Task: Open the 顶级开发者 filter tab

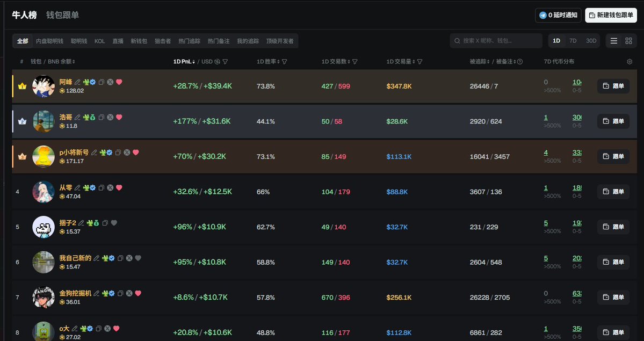Action: pos(280,41)
